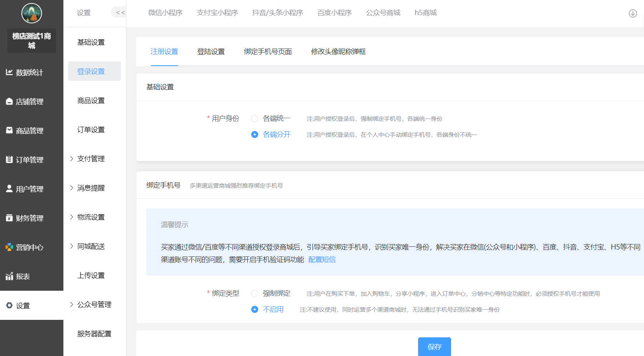Click the 订单管理 clipboard icon

tap(9, 160)
